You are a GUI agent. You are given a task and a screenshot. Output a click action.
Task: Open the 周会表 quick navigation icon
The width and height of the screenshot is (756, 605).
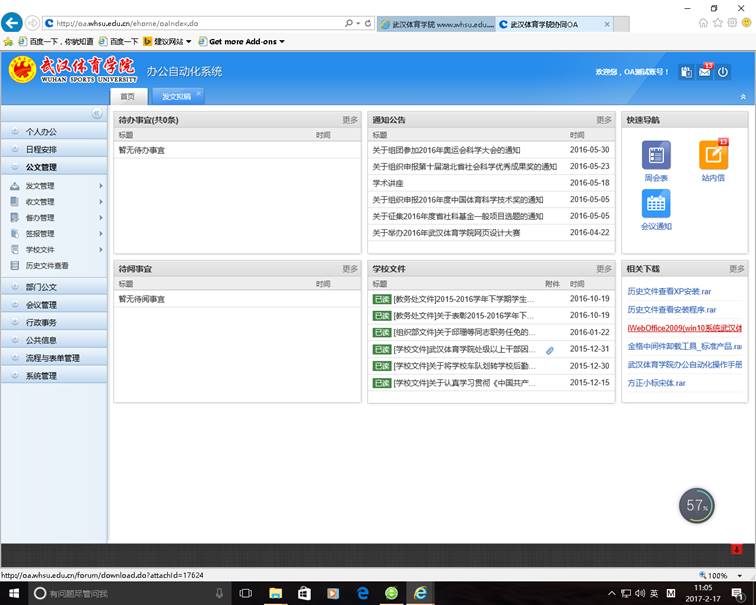656,155
